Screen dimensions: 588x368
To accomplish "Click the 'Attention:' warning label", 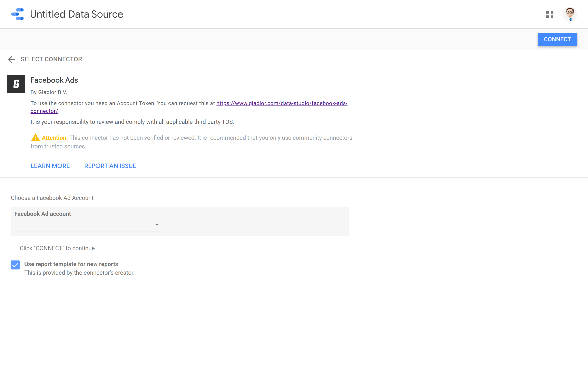I will (55, 138).
